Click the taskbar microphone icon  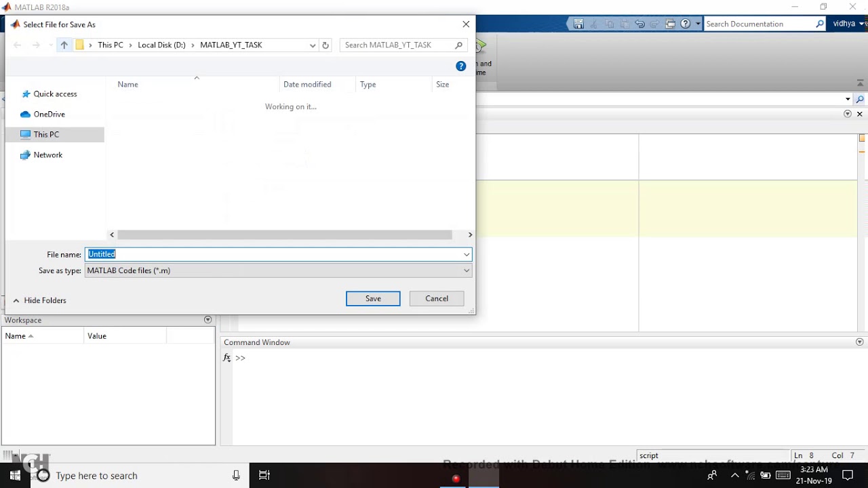click(236, 476)
